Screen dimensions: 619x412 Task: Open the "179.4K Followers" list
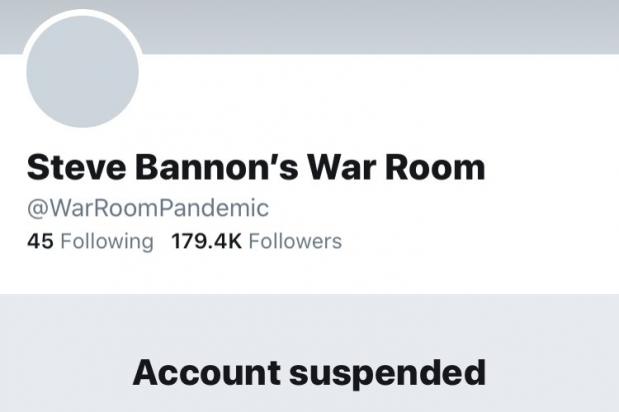pos(256,241)
